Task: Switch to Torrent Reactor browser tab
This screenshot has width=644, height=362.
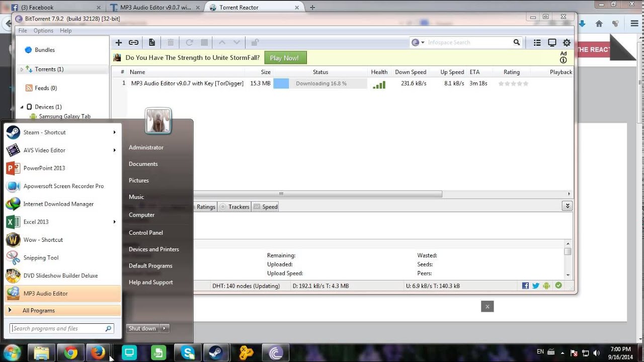Action: (x=254, y=8)
